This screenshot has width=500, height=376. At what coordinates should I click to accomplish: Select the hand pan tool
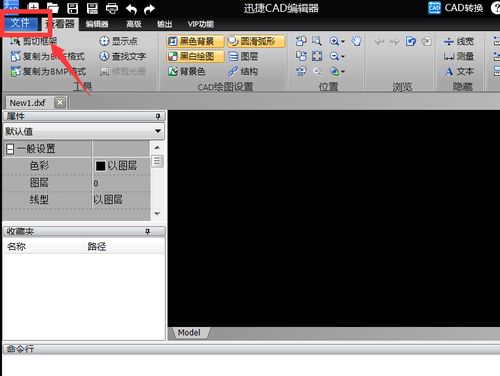pyautogui.click(x=356, y=41)
